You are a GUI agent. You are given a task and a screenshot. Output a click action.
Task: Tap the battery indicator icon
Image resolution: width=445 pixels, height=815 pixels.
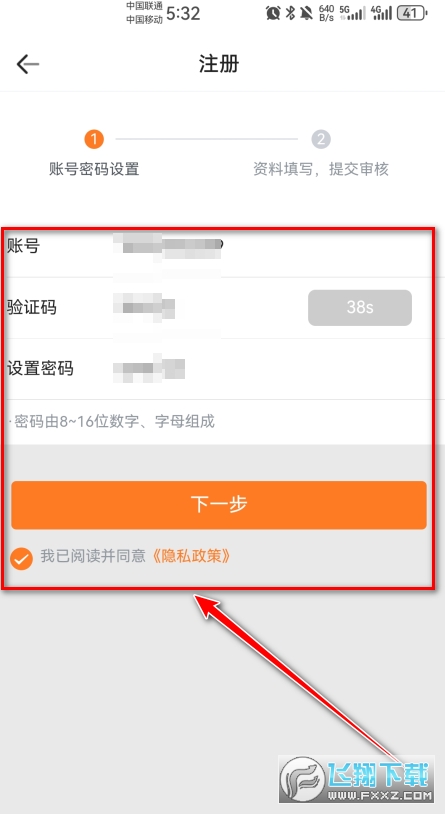coord(412,13)
